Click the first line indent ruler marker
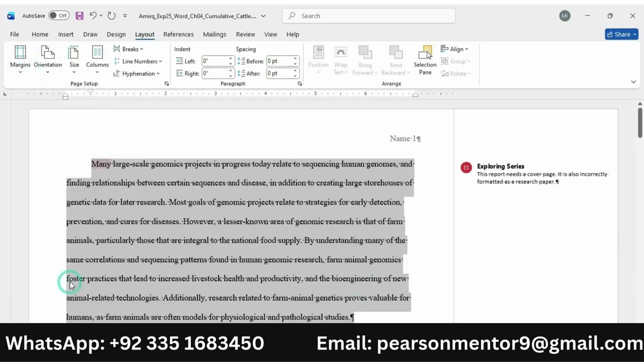 91,92
